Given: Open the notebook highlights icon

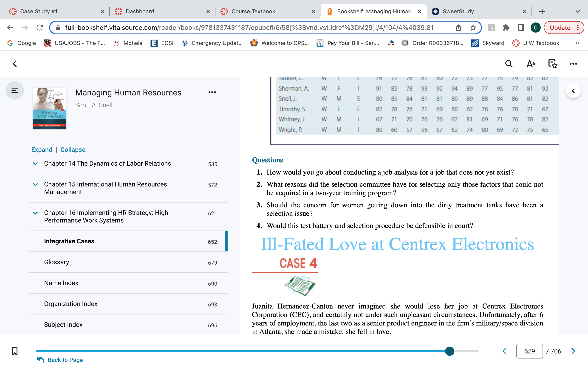Looking at the screenshot, I should (x=553, y=64).
